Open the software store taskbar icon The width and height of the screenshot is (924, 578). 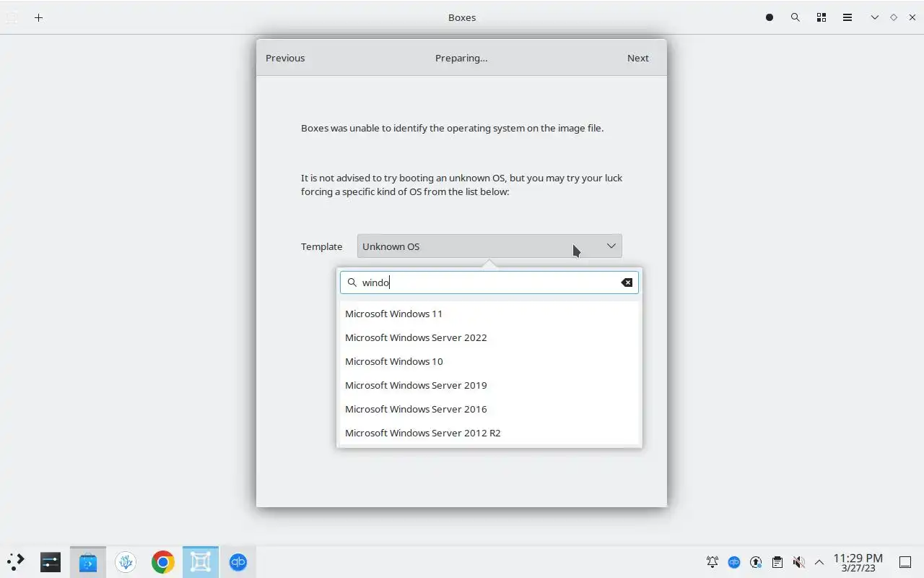88,561
